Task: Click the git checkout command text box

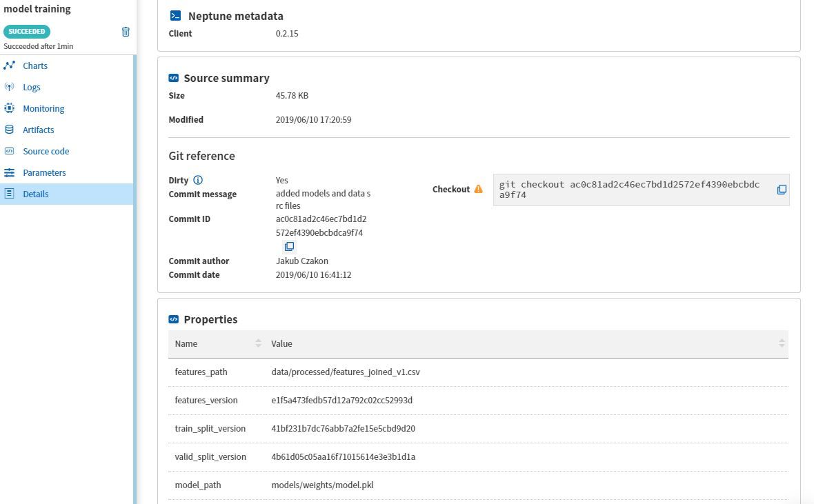Action: pos(641,190)
